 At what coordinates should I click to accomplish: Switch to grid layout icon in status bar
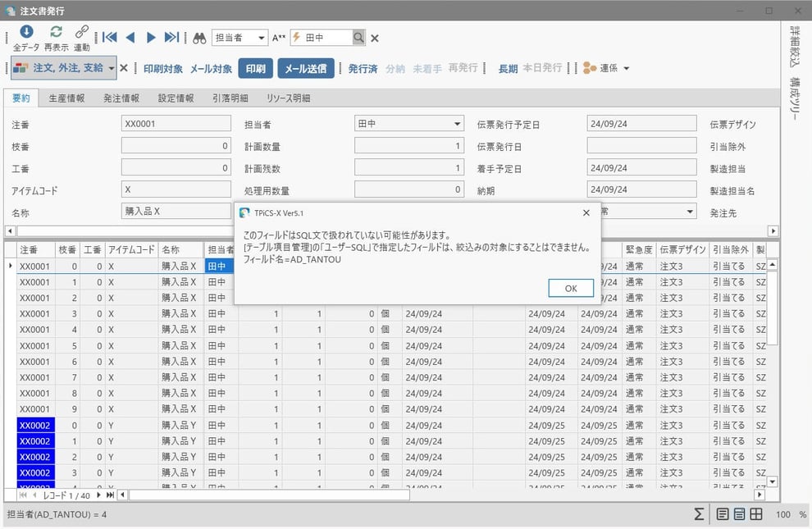[x=756, y=514]
